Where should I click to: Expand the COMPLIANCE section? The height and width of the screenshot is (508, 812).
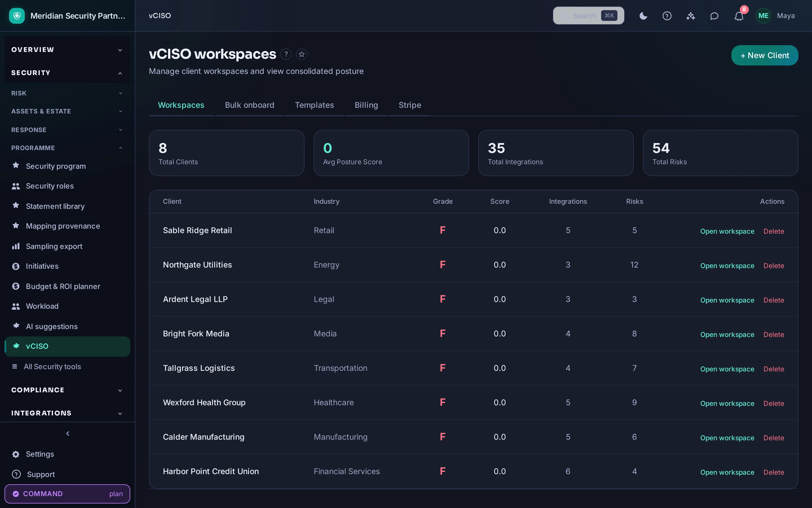[x=67, y=390]
